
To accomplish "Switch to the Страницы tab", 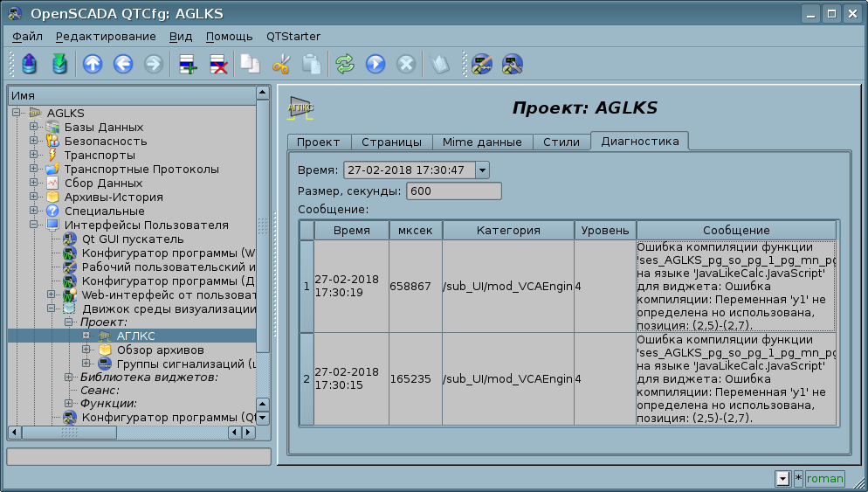I will [x=391, y=142].
